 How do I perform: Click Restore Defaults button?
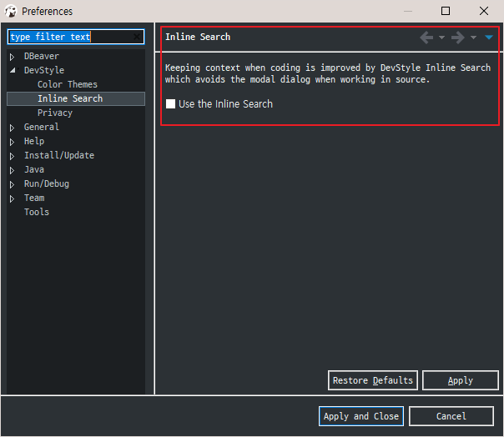(373, 380)
